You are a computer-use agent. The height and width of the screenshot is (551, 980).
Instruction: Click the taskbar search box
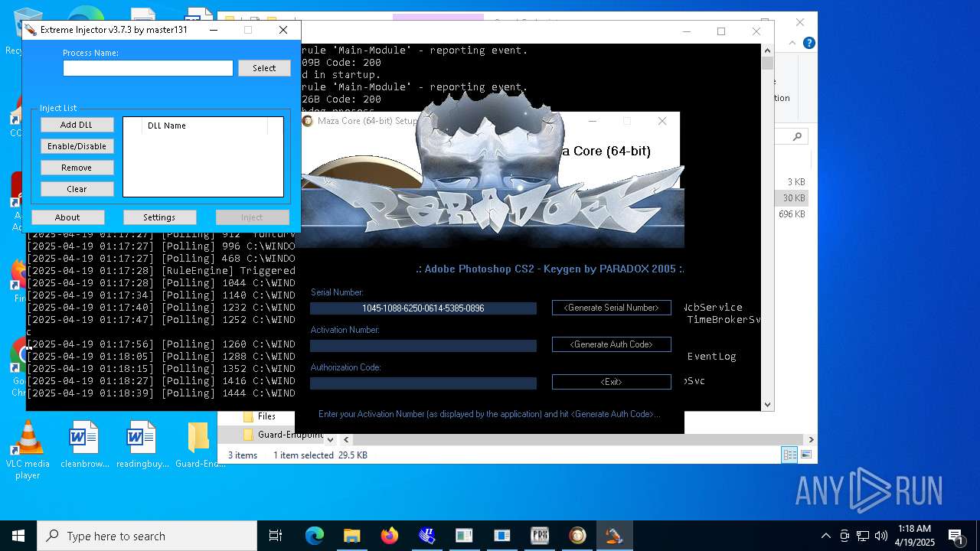point(147,536)
